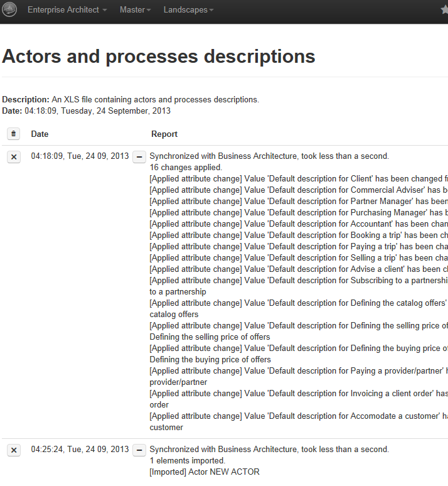Click the application logo in navbar

click(x=11, y=10)
